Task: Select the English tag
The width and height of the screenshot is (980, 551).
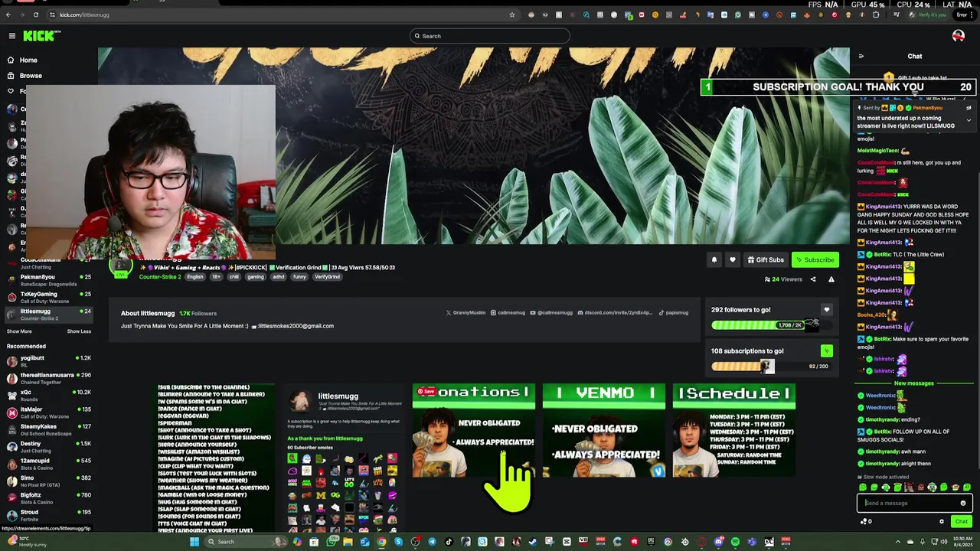Action: [x=195, y=277]
